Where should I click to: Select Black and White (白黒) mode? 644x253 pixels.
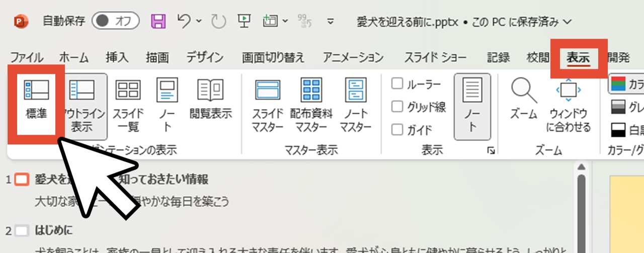tap(627, 131)
